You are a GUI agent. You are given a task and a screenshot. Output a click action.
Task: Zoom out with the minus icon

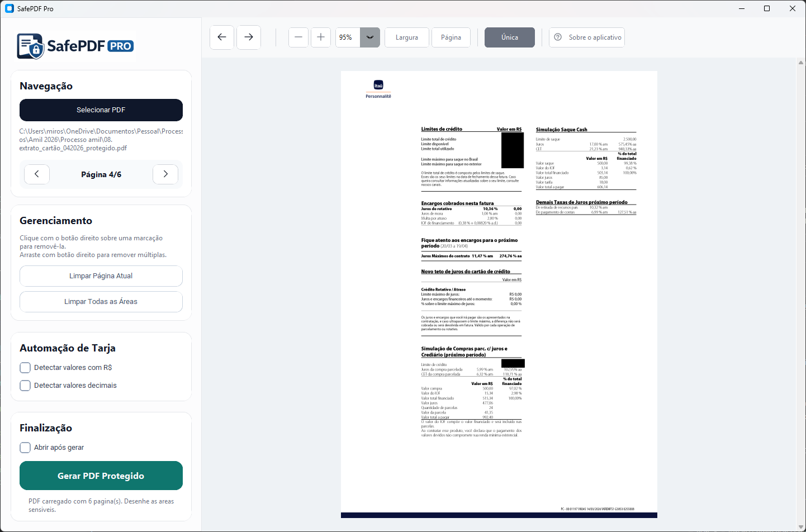tap(298, 37)
